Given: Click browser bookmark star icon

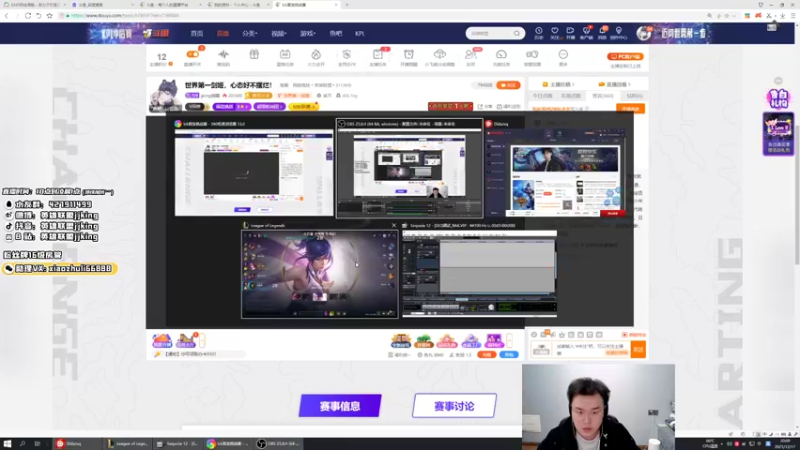Looking at the screenshot, I should 49,16.
